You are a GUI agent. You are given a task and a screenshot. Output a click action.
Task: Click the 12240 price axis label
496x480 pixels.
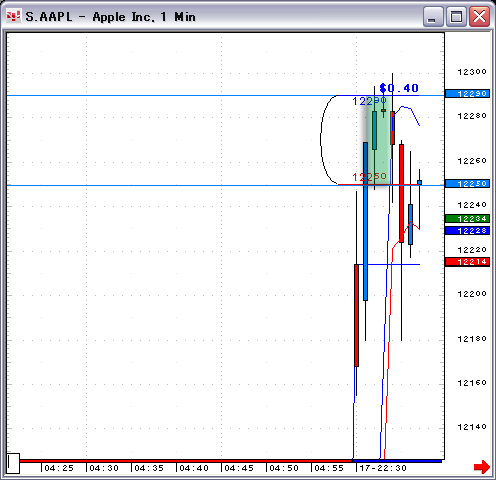click(472, 205)
